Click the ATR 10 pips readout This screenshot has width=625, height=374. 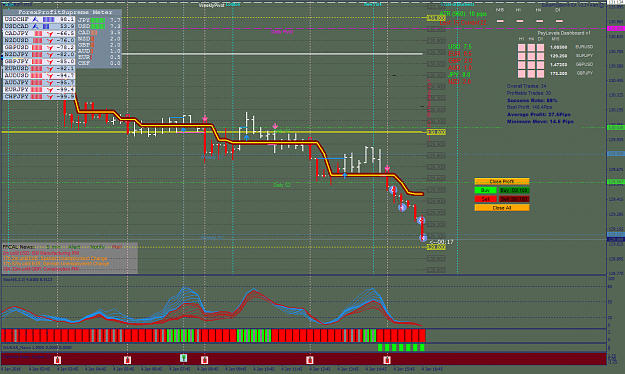click(463, 14)
